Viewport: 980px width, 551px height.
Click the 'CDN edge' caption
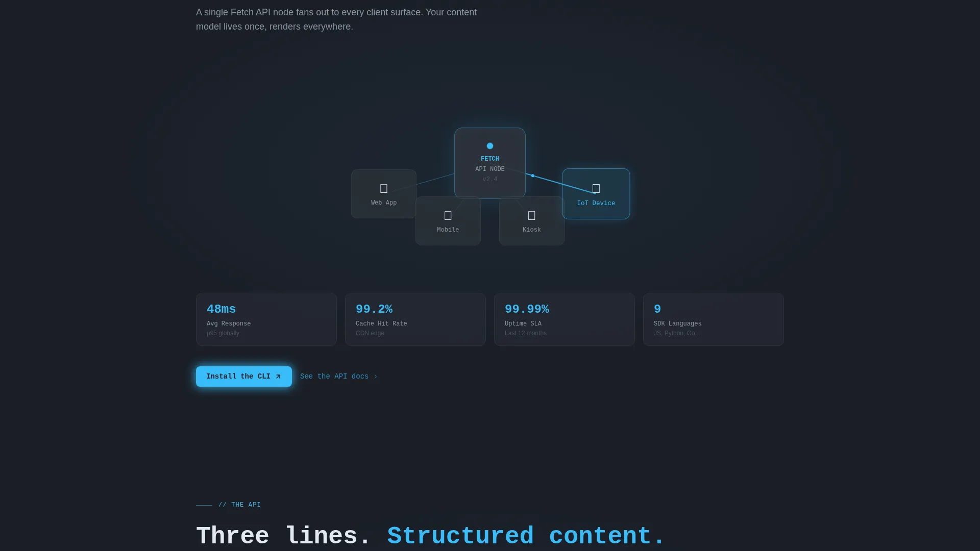tap(370, 333)
